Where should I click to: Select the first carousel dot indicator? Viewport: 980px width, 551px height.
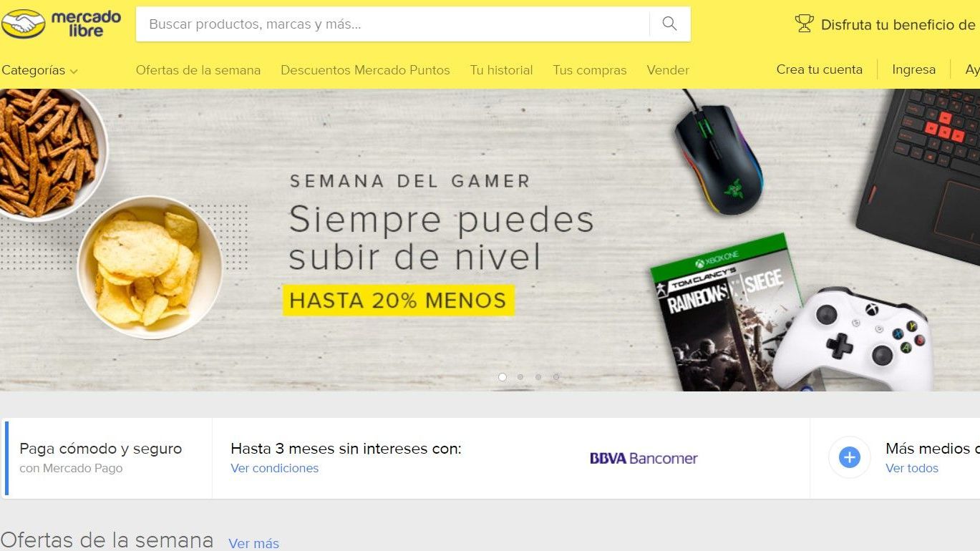pyautogui.click(x=503, y=377)
